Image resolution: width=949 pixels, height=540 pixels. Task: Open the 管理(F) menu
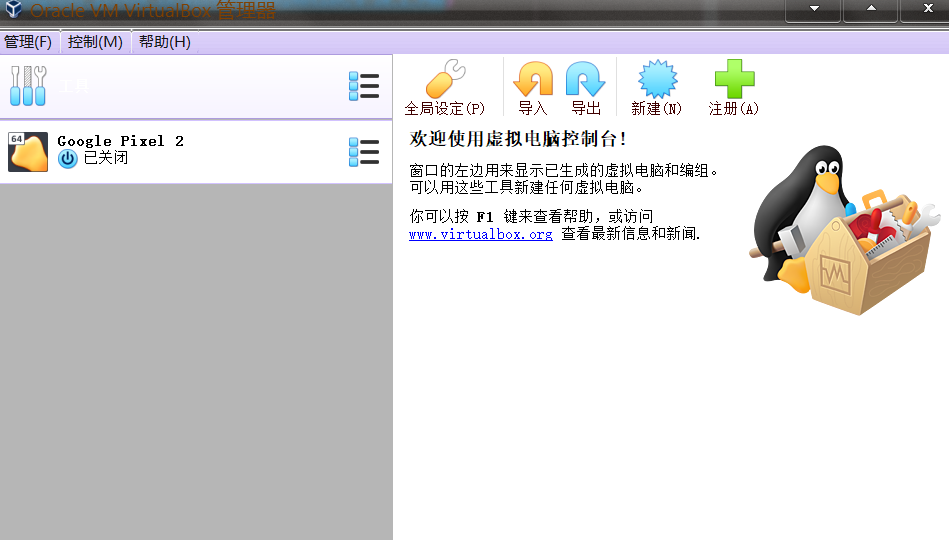pos(28,42)
